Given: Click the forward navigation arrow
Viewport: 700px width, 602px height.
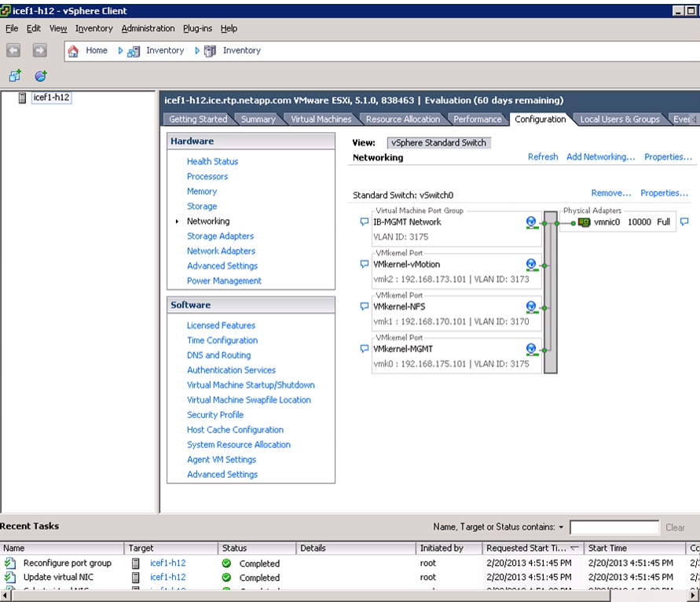Looking at the screenshot, I should click(40, 50).
